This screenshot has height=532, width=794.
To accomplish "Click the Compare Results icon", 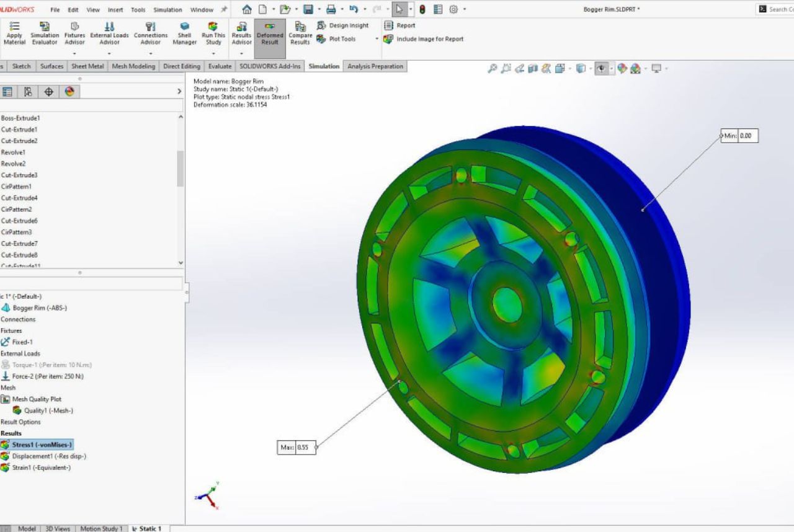I will (x=300, y=33).
